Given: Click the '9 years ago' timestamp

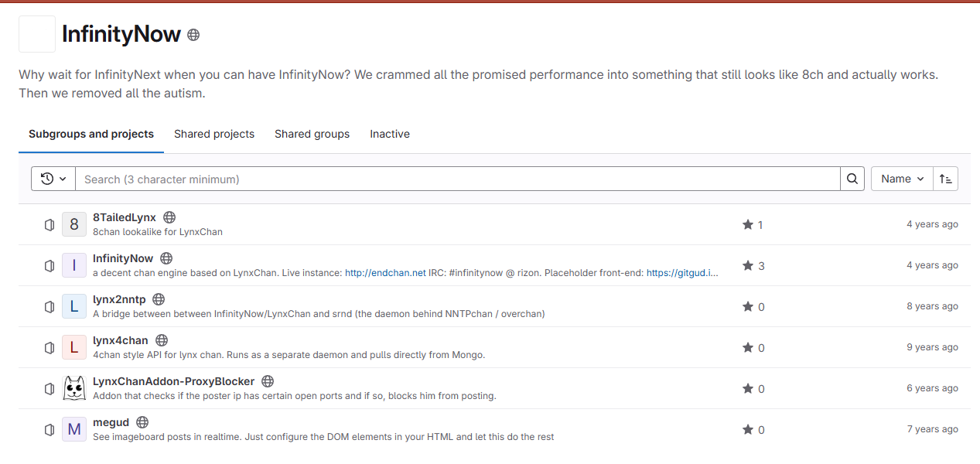Looking at the screenshot, I should [x=932, y=347].
